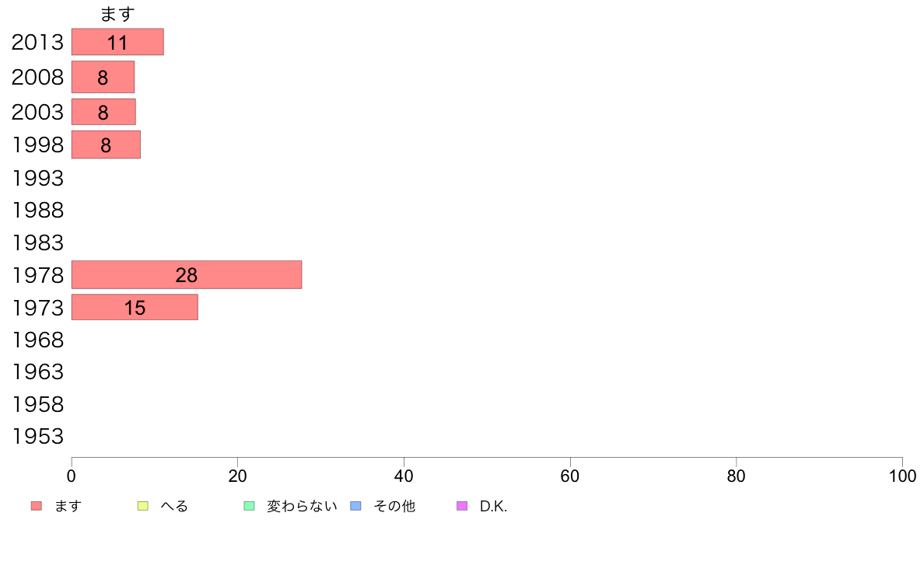Viewport: 924px width, 572px height.
Task: Click the magenta D.K. legend swatch
Action: (x=462, y=506)
